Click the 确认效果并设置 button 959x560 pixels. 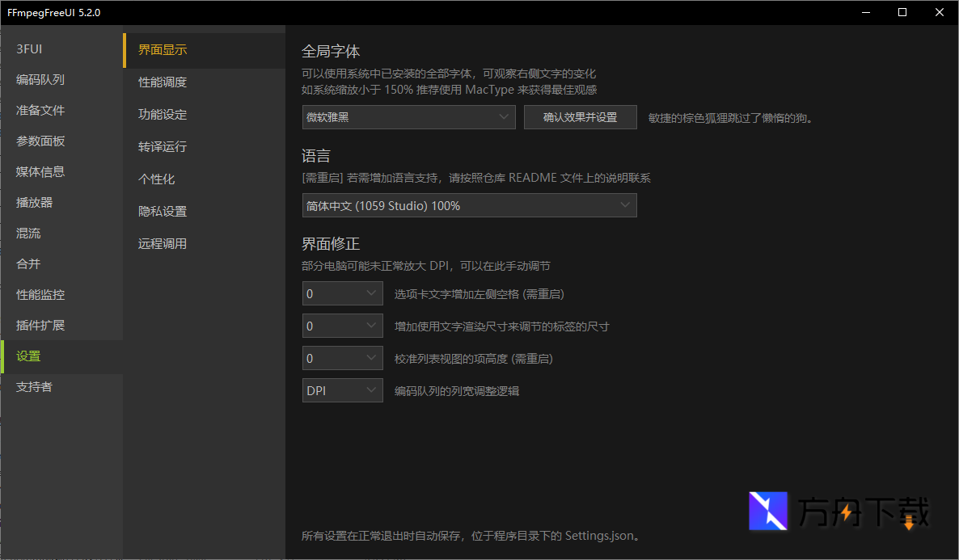(x=580, y=116)
